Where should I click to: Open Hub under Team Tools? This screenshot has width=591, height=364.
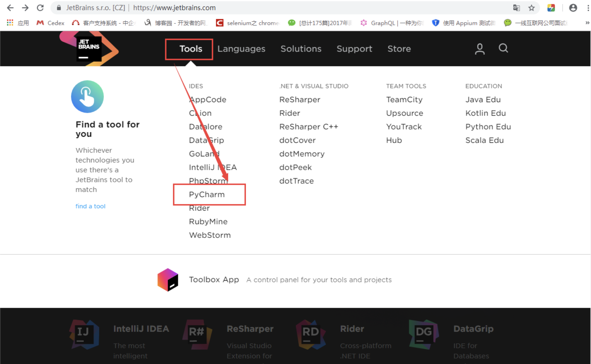click(x=394, y=140)
